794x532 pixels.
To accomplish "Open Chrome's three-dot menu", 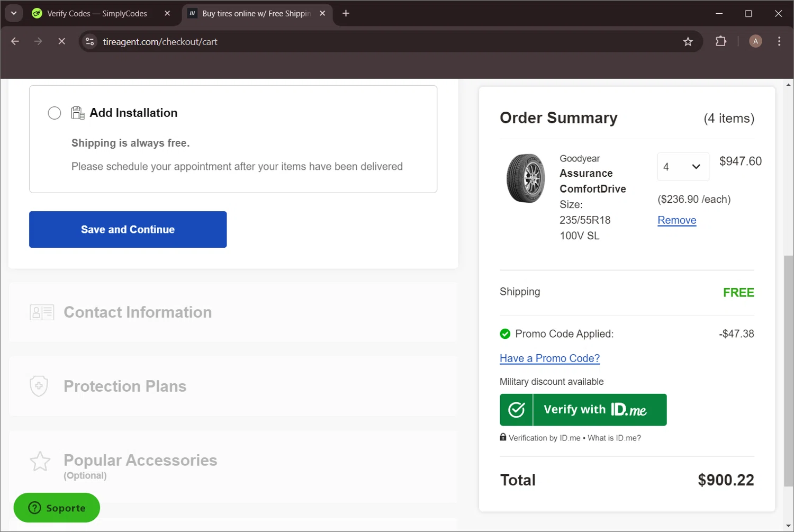I will click(779, 41).
